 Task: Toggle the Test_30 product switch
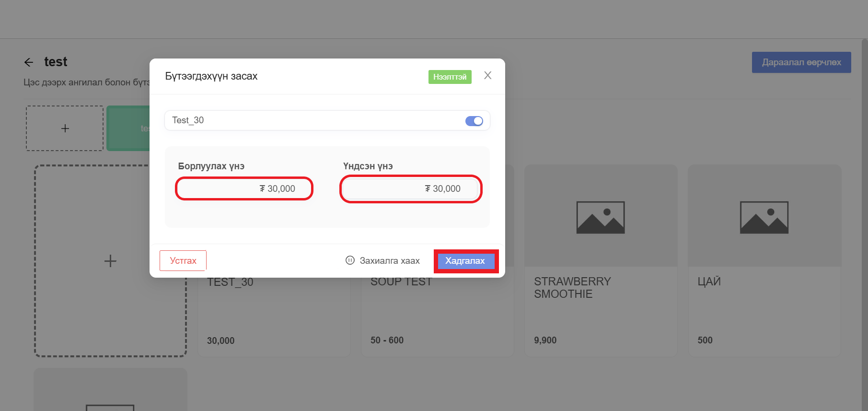(474, 121)
